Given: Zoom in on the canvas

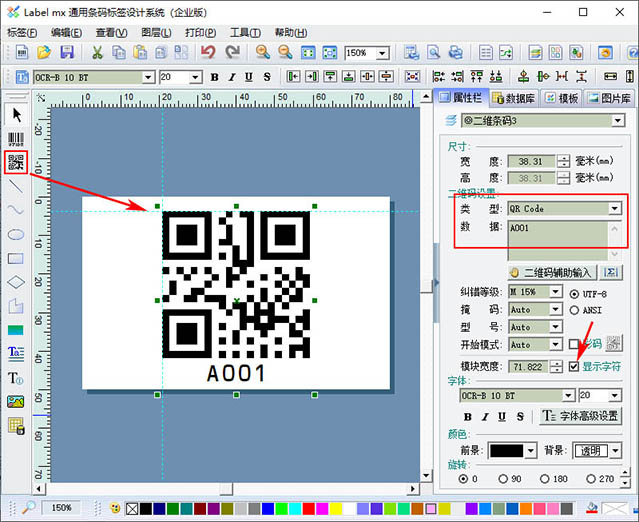Looking at the screenshot, I should pyautogui.click(x=263, y=53).
